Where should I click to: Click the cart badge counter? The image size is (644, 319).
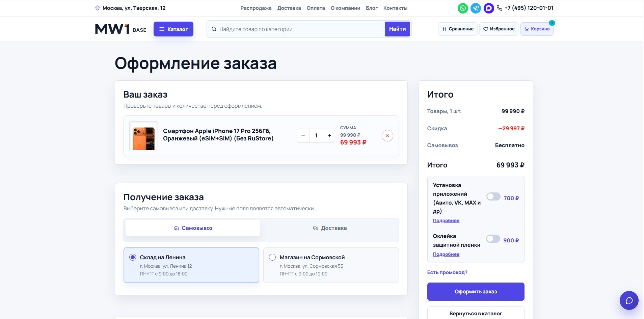click(x=552, y=23)
